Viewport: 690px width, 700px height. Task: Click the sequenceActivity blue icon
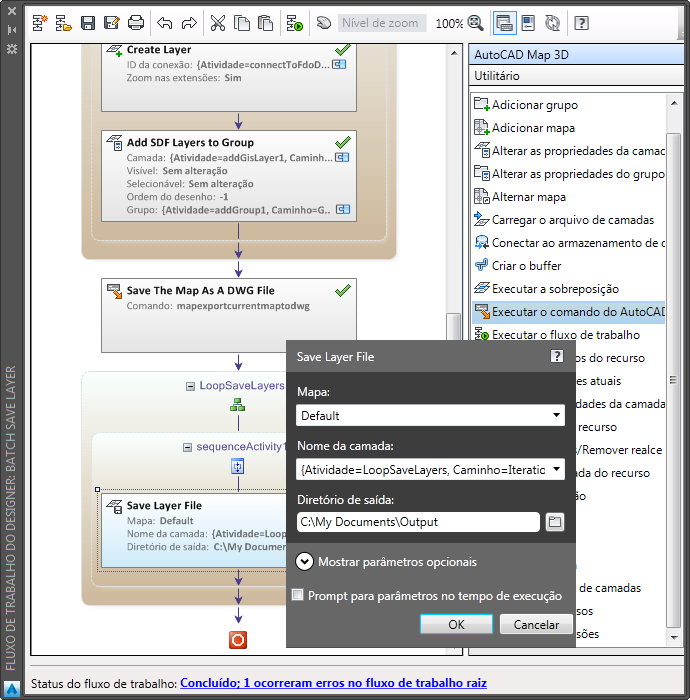click(x=237, y=467)
